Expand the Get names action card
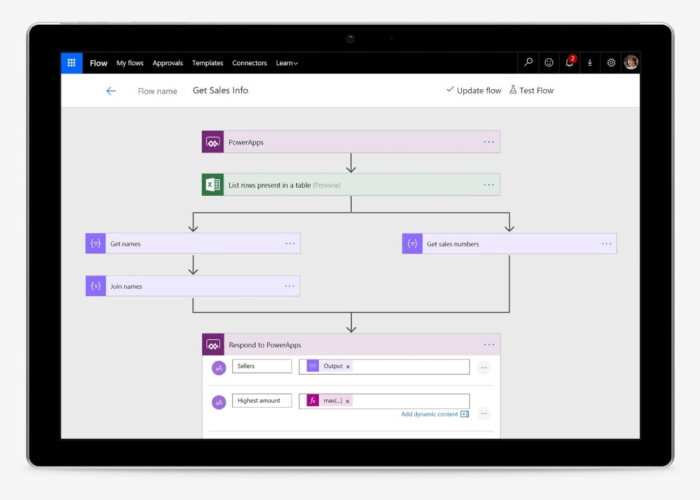 click(x=193, y=243)
